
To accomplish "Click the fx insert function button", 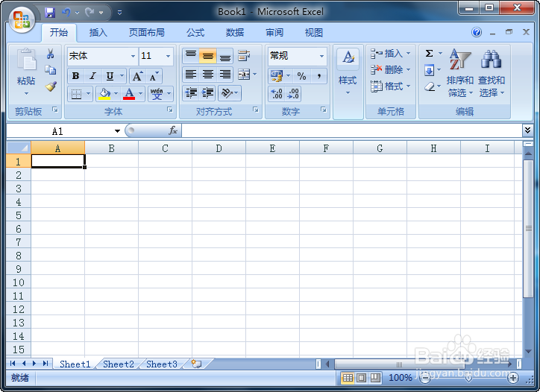I will tap(173, 130).
